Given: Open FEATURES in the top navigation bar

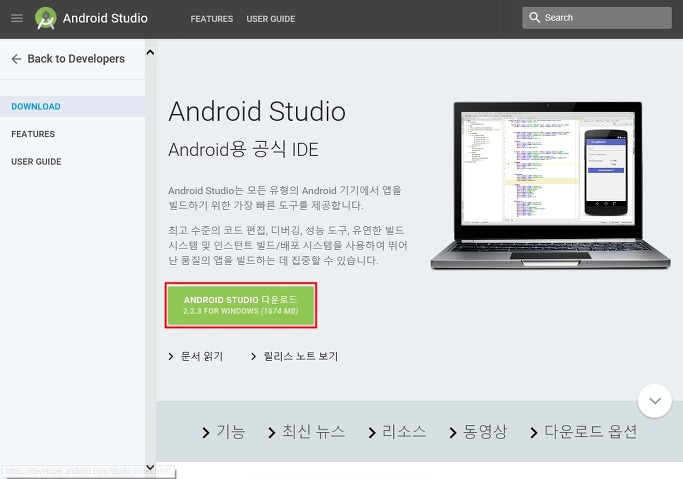Looking at the screenshot, I should pyautogui.click(x=212, y=19).
